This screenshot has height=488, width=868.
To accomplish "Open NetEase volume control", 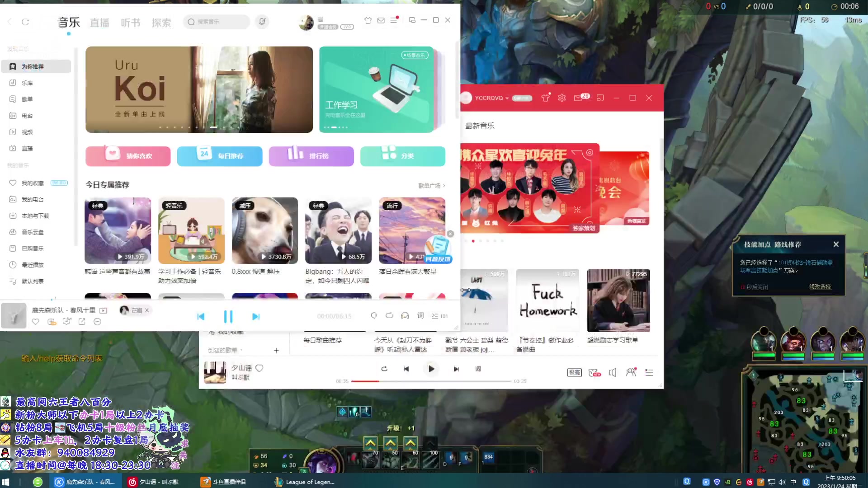I will [x=613, y=372].
